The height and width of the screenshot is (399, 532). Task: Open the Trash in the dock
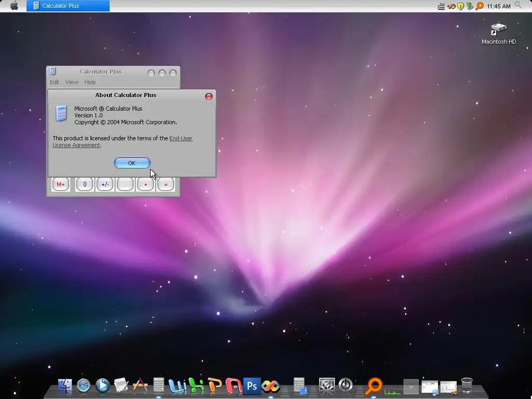tap(467, 386)
